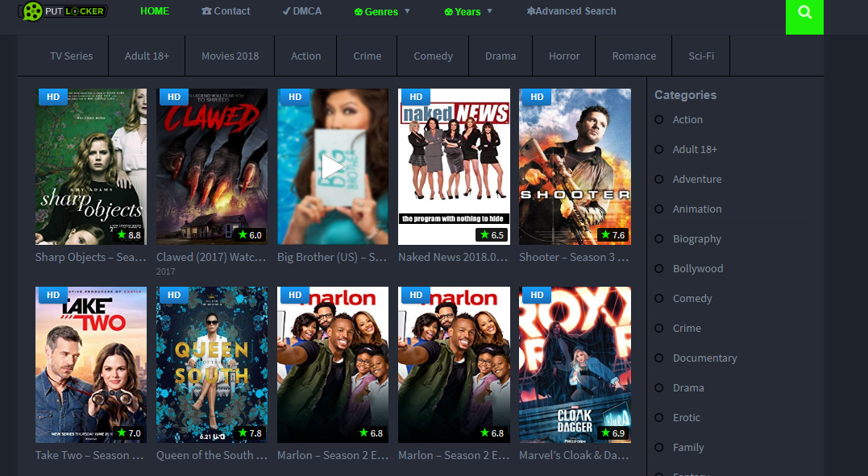The height and width of the screenshot is (476, 868).
Task: Switch to Comedy tab
Action: tap(433, 56)
